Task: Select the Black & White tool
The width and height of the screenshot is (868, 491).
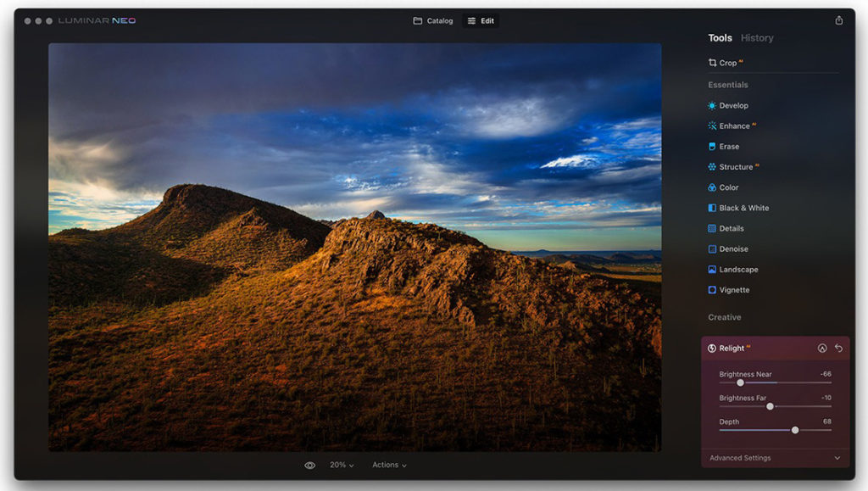Action: pos(740,208)
